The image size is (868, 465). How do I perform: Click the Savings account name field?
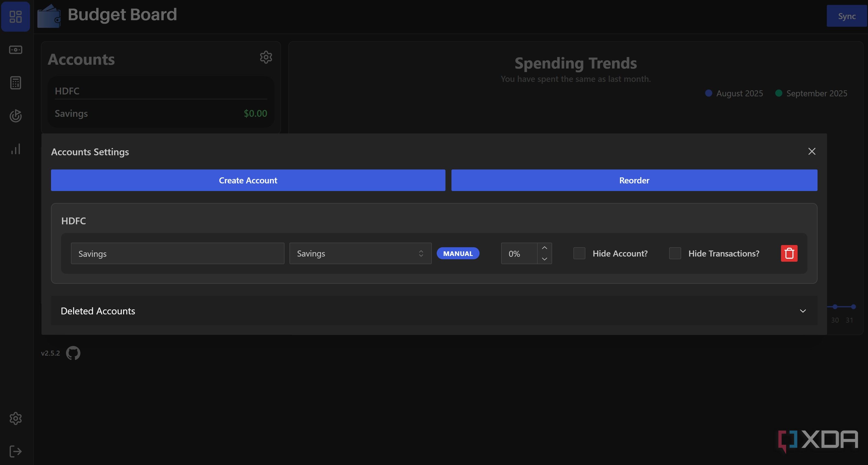[x=178, y=253]
